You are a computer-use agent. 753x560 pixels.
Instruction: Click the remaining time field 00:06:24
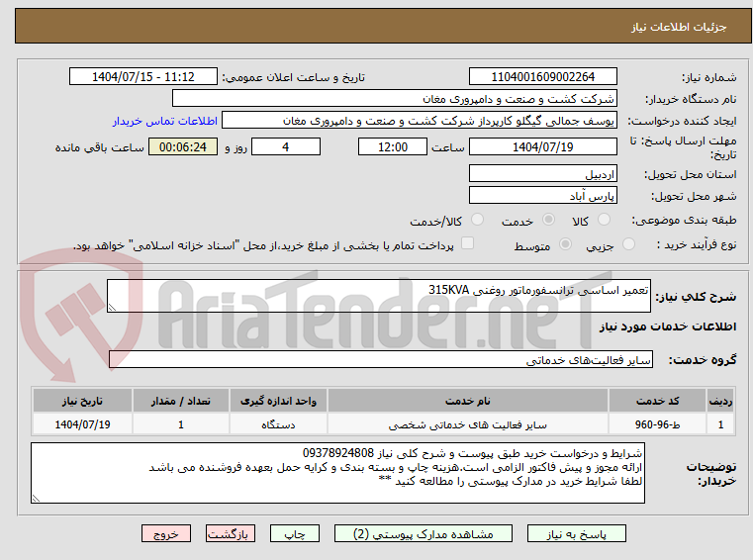point(183,147)
